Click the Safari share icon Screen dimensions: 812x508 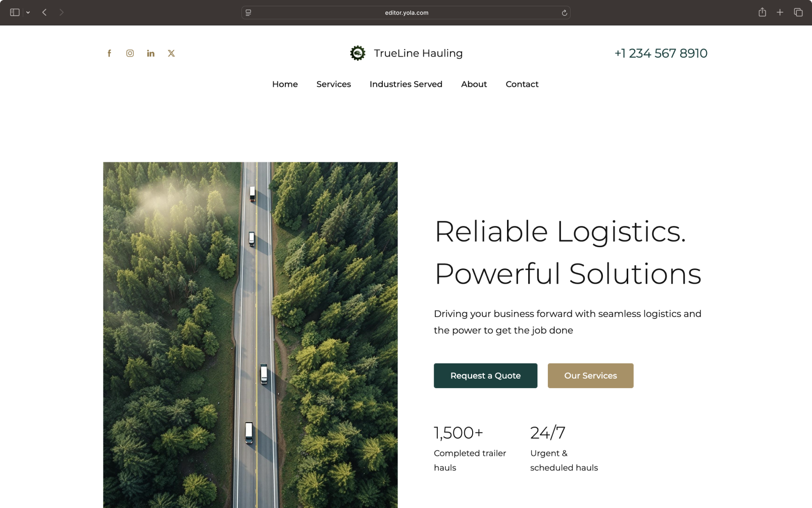763,12
